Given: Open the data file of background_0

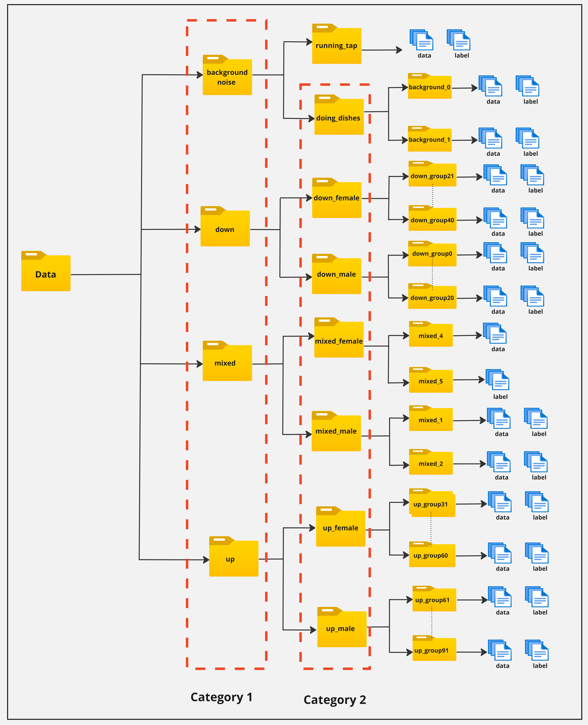Looking at the screenshot, I should [490, 86].
